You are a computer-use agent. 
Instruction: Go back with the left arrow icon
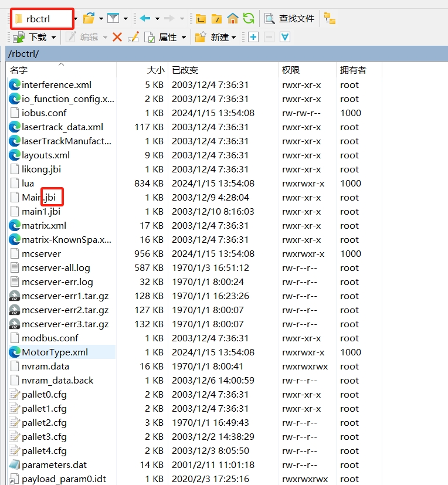145,19
